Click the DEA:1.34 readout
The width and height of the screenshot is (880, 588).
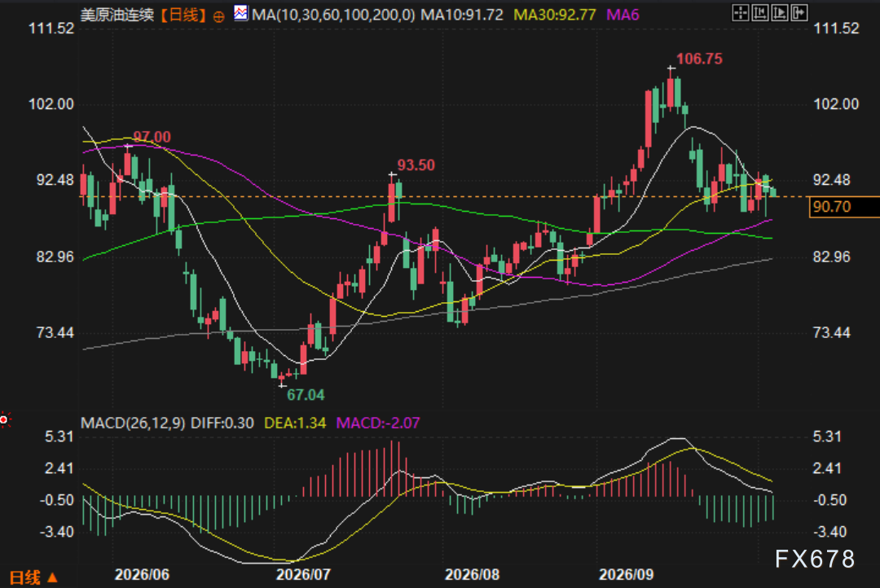(x=295, y=423)
